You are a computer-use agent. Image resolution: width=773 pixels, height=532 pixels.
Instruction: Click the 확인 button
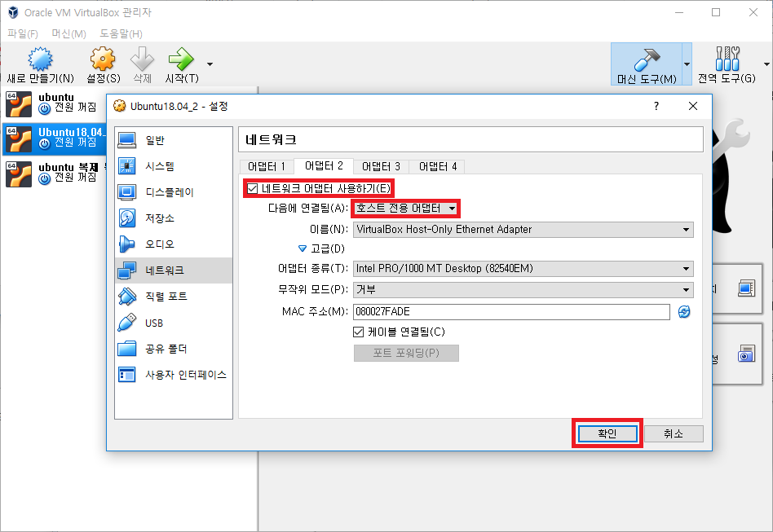tap(607, 433)
